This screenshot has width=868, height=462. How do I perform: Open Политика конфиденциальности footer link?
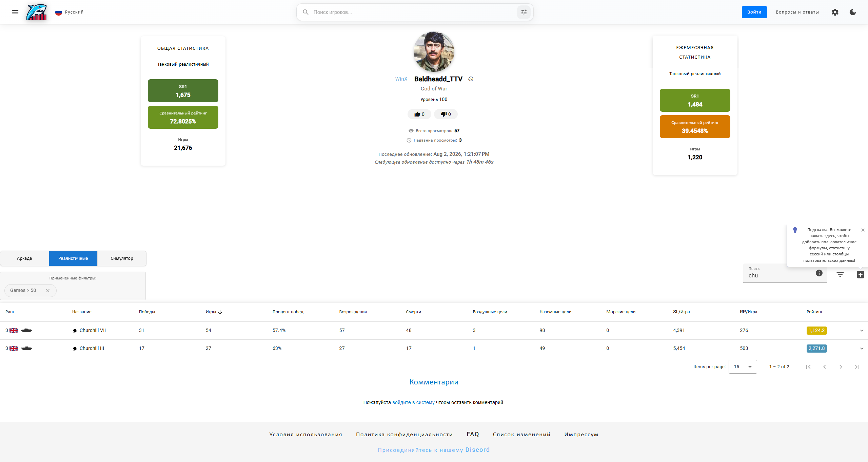tap(405, 435)
